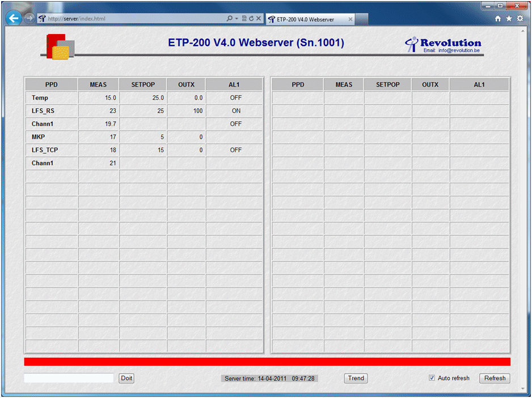Click the text input box beside Doit
The width and height of the screenshot is (532, 398).
[x=69, y=378]
